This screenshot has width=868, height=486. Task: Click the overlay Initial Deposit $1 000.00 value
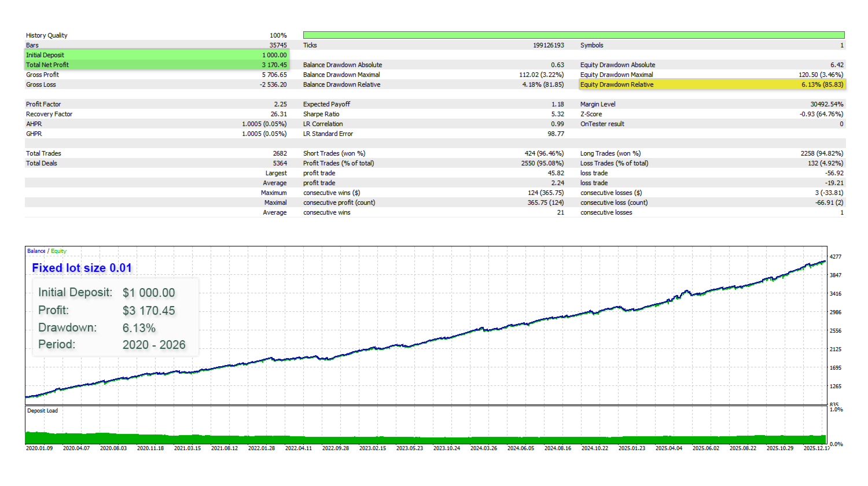tap(149, 293)
